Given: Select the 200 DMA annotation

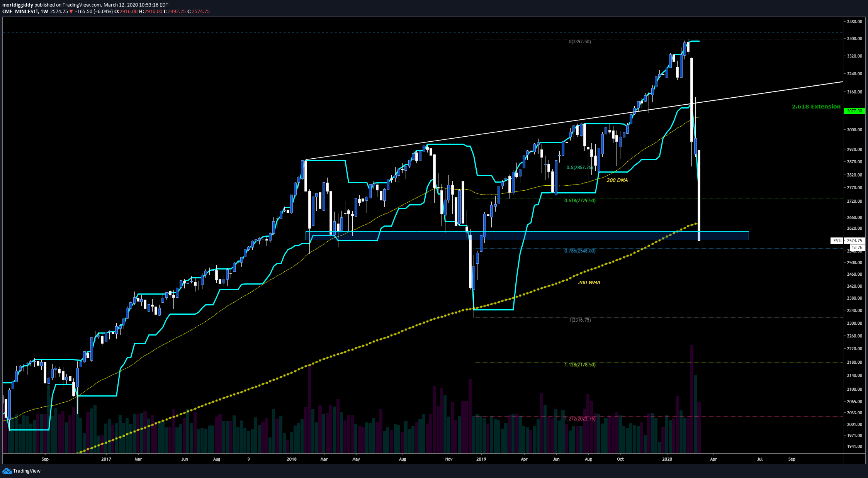Looking at the screenshot, I should click(617, 180).
